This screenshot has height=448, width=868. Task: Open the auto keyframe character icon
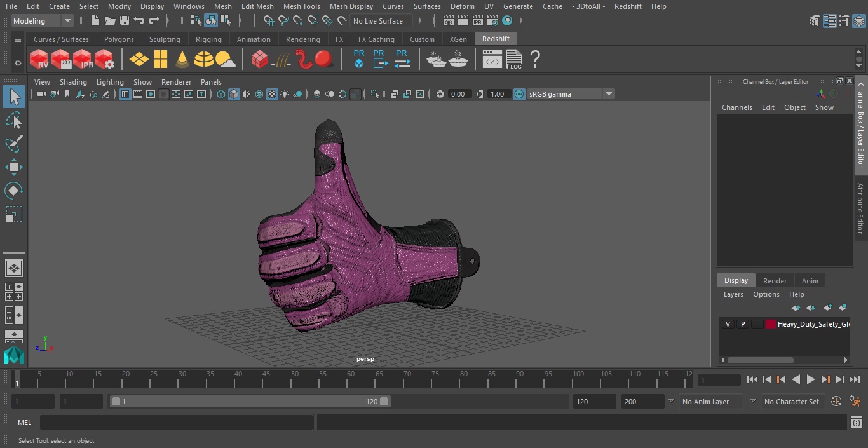(x=855, y=402)
